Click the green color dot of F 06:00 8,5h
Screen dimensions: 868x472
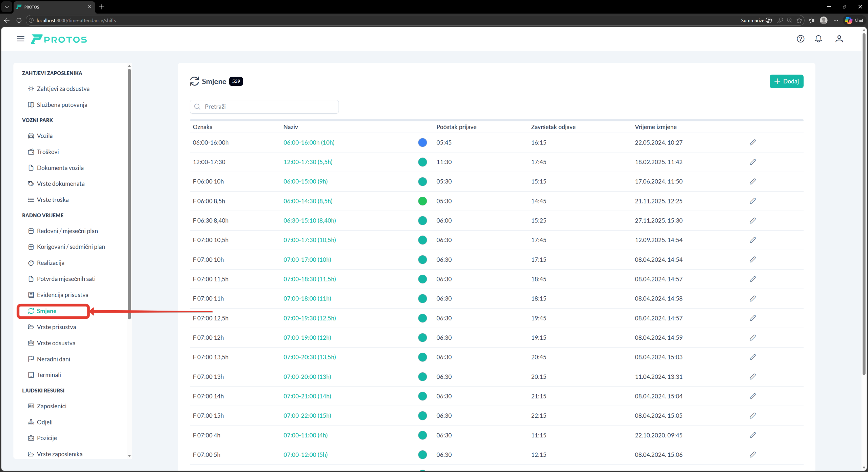coord(422,201)
